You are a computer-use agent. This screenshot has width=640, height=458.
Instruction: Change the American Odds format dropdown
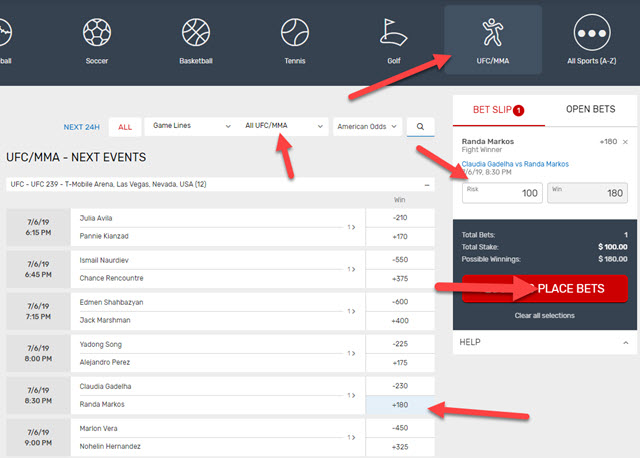[367, 127]
